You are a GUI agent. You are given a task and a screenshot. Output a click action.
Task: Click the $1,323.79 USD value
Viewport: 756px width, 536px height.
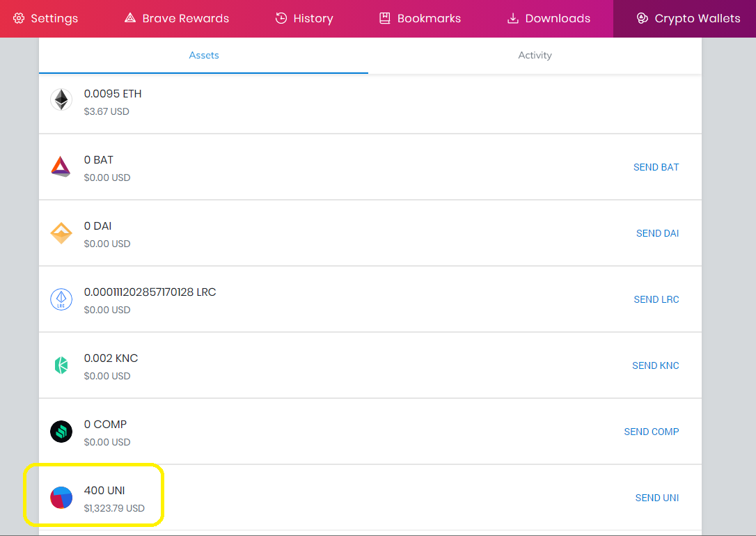click(x=114, y=508)
